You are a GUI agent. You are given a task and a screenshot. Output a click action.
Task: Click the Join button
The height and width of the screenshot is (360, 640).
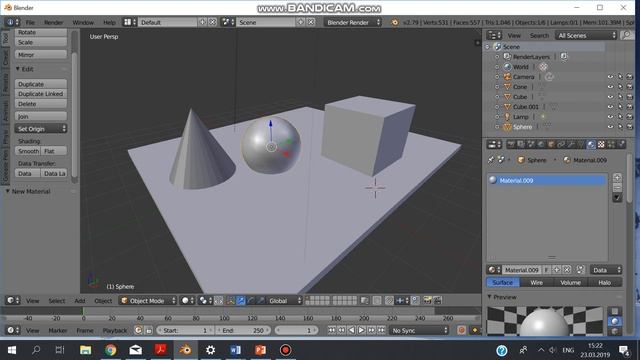(x=41, y=116)
